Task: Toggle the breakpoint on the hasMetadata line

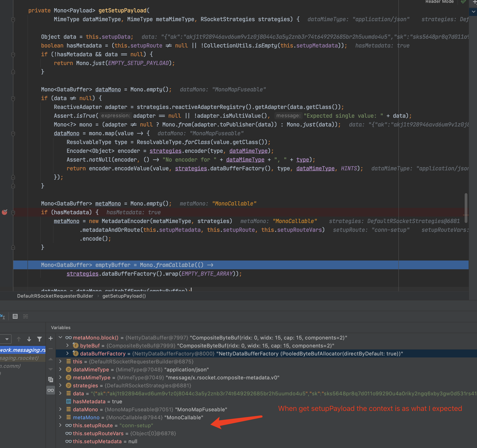Action: pyautogui.click(x=5, y=212)
